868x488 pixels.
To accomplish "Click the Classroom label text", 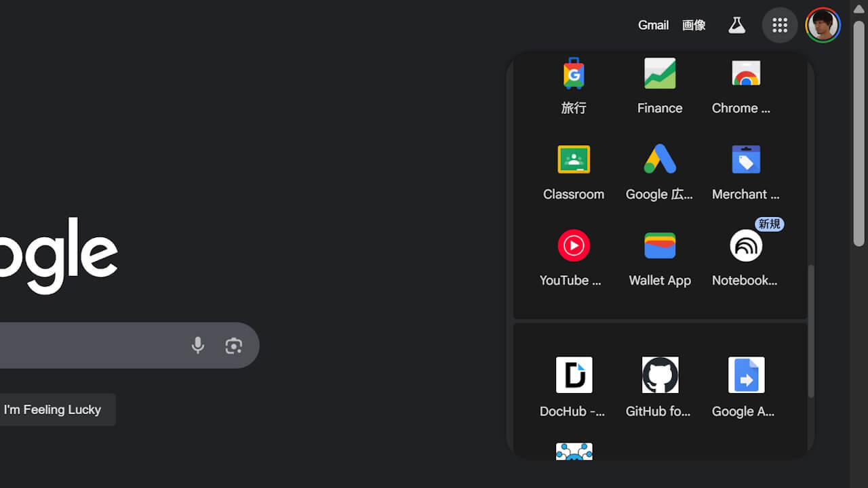I will (x=574, y=194).
